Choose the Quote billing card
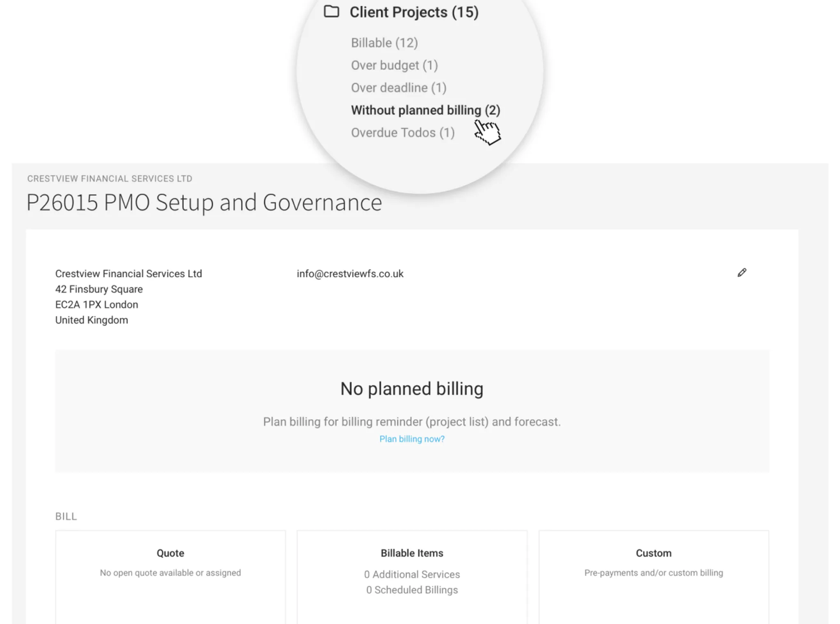This screenshot has width=840, height=624. click(170, 577)
